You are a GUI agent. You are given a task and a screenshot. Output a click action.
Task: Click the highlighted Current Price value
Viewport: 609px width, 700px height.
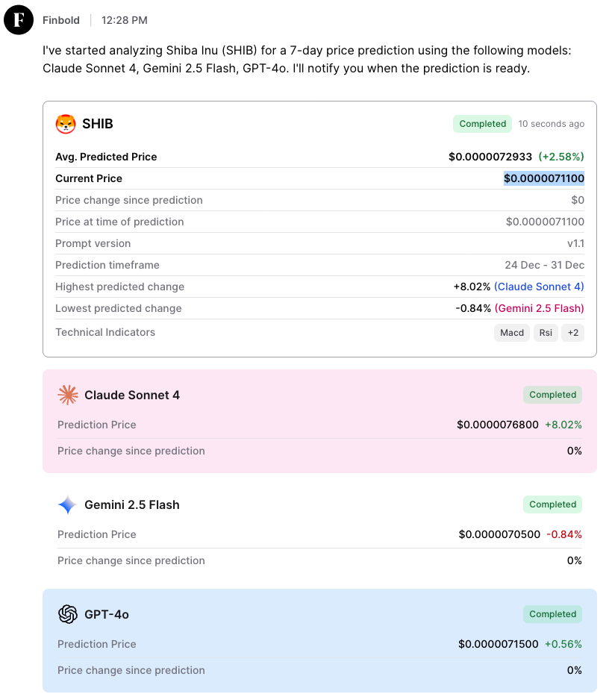coord(544,178)
